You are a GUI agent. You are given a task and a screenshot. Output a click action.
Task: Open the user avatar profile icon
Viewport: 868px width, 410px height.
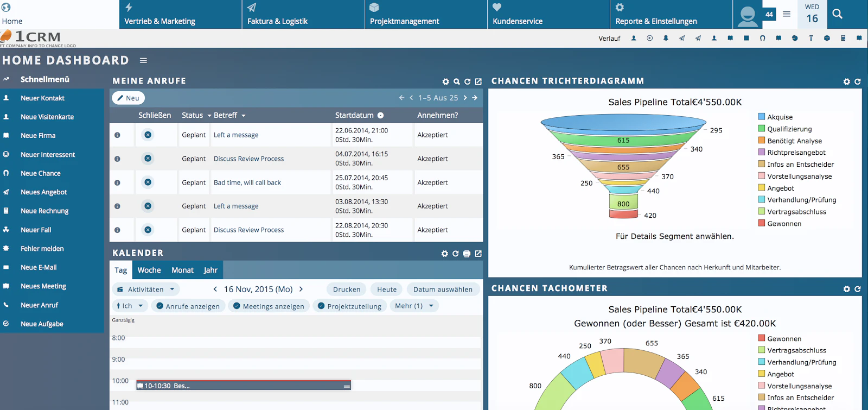pyautogui.click(x=748, y=16)
